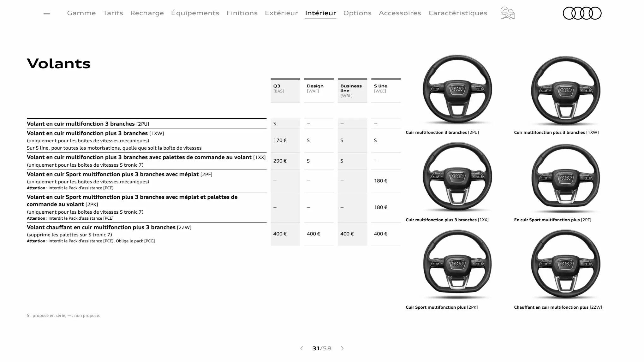Click the 1XX steering wheel image
Screen dimensions: 644x362
pyautogui.click(x=457, y=177)
